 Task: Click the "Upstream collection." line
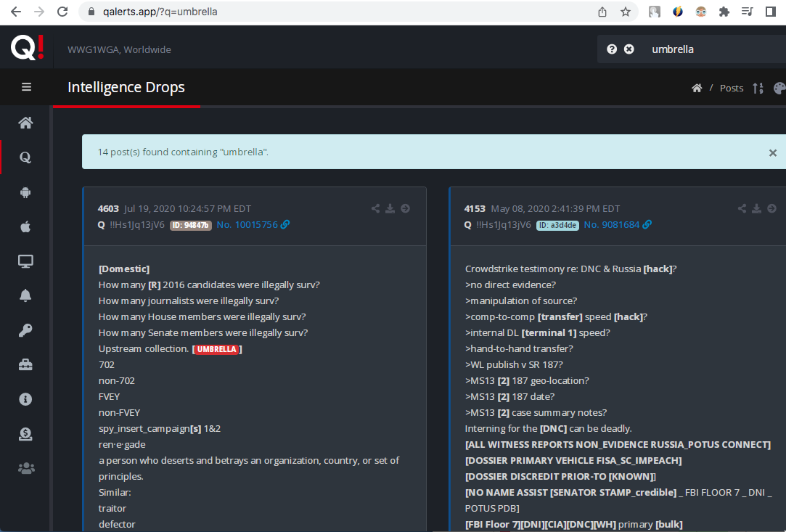pos(144,349)
